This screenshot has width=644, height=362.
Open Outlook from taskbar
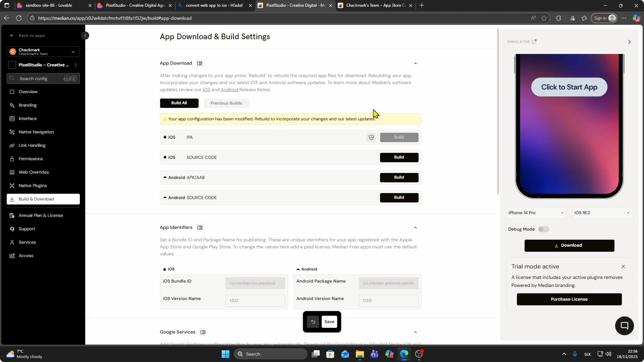click(x=345, y=354)
